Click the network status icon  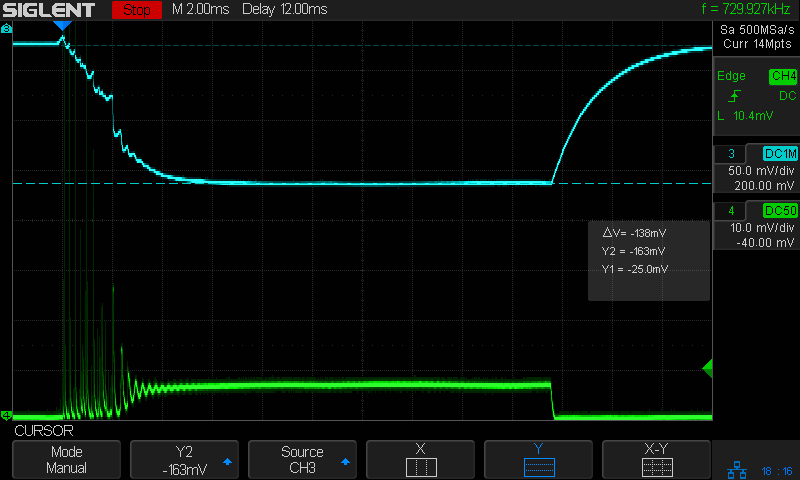(735, 469)
